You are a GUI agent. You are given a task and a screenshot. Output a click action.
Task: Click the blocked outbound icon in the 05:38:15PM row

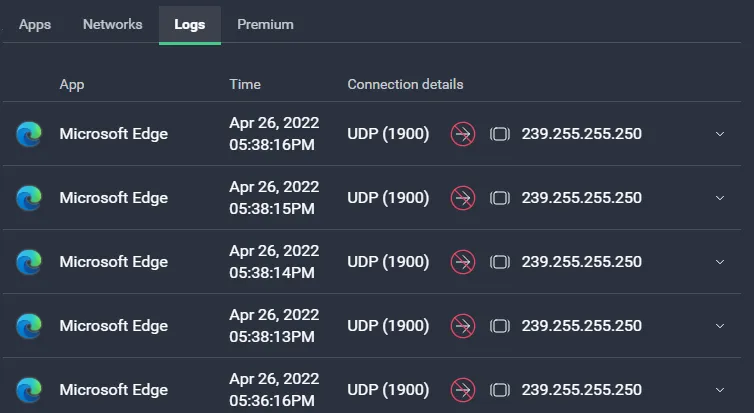(x=463, y=198)
